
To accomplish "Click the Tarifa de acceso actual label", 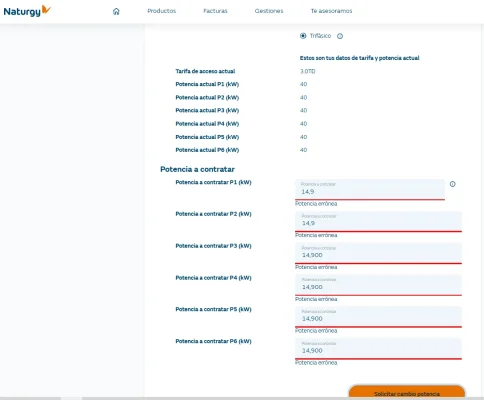I will click(x=205, y=71).
